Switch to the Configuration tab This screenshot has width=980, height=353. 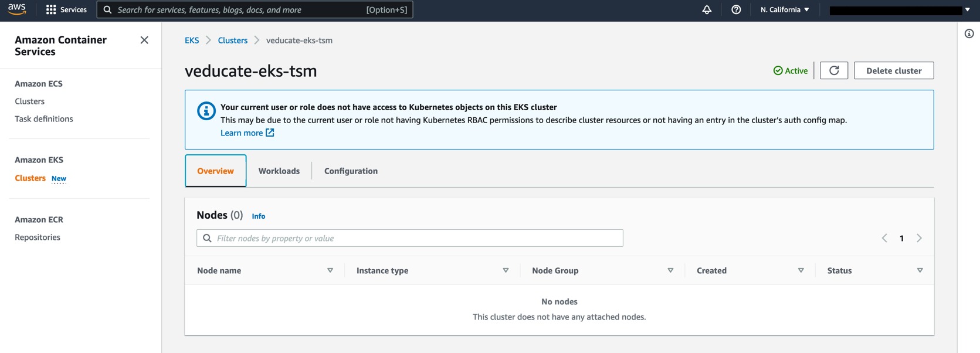(351, 171)
